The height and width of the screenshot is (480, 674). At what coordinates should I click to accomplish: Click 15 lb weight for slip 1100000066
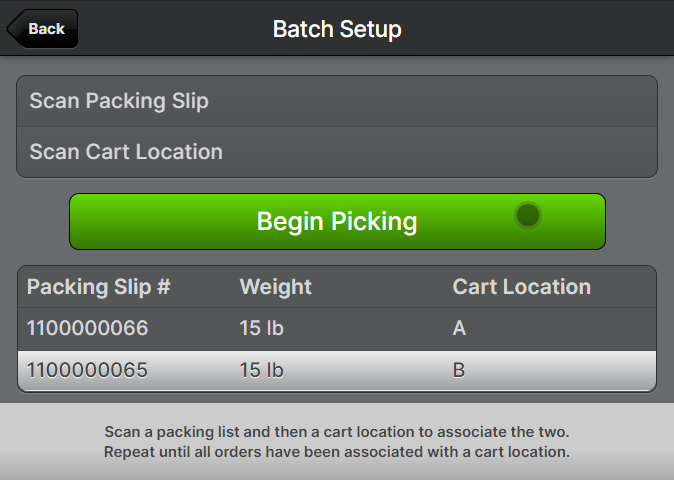262,329
